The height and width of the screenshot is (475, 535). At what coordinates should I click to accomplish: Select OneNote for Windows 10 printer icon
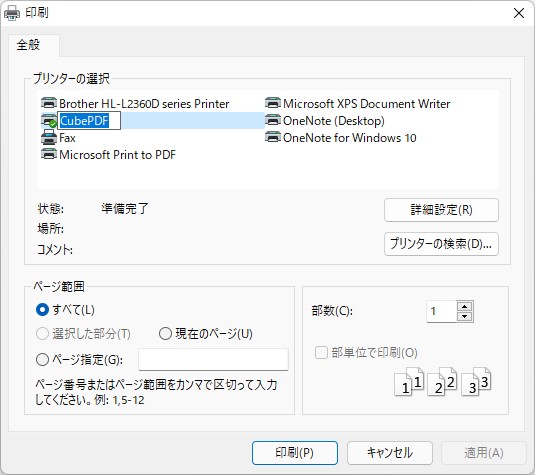273,137
